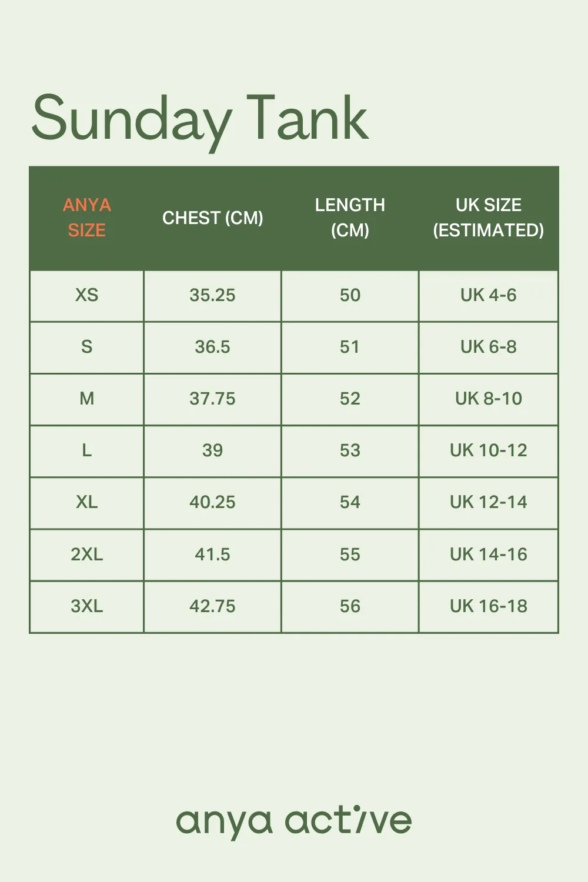Select the LENGTH (CM) header cell
588x882 pixels.
350,218
